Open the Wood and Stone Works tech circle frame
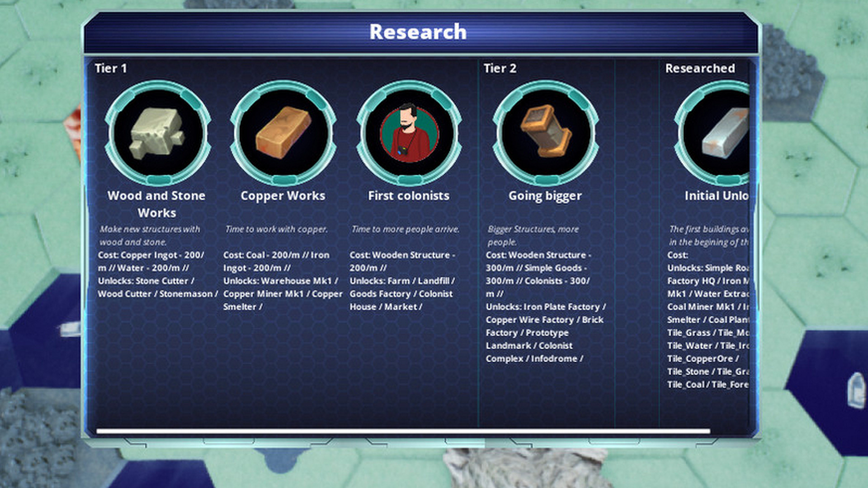This screenshot has width=868, height=488. 157,132
